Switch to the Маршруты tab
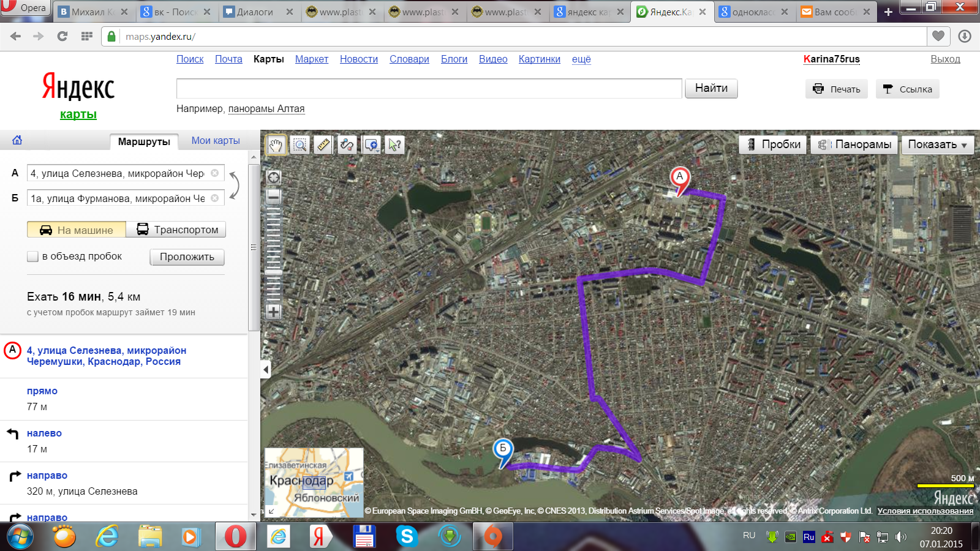Screen dimensions: 980x551 [144, 141]
